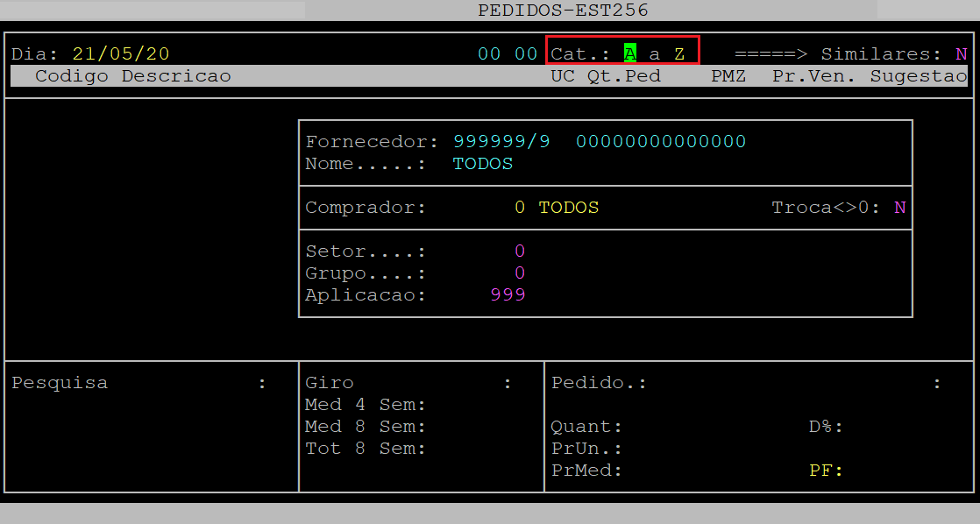Image resolution: width=980 pixels, height=524 pixels.
Task: Click the Sugestao column header
Action: pyautogui.click(x=918, y=76)
